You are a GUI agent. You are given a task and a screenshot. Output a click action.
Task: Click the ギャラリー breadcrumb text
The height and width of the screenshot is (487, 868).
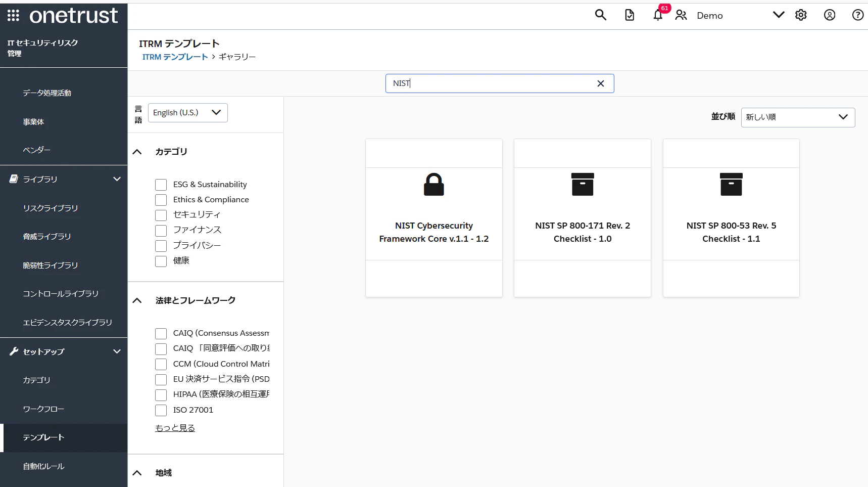(237, 57)
